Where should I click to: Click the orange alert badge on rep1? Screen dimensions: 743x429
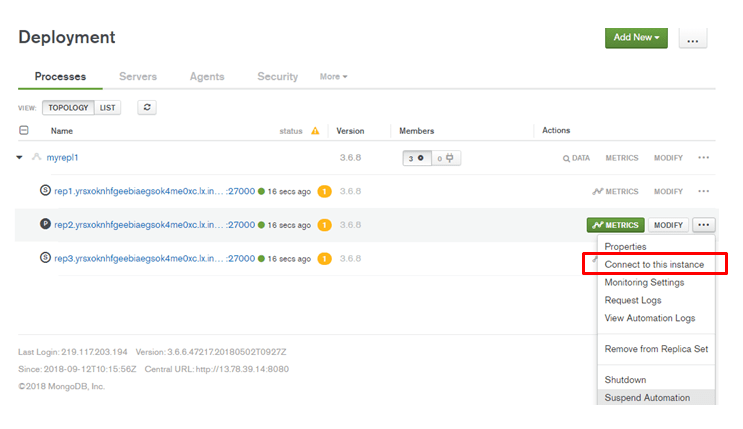click(325, 192)
